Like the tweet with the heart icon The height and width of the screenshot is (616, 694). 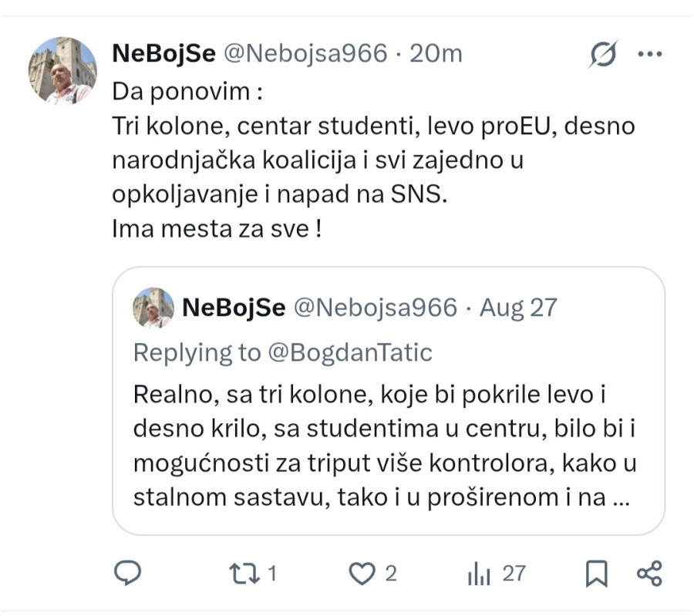(362, 574)
